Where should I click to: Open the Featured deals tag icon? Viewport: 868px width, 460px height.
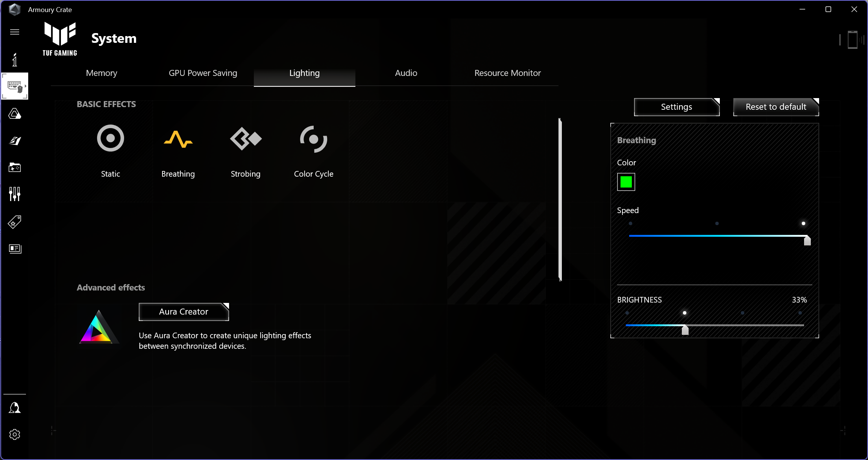pos(15,222)
